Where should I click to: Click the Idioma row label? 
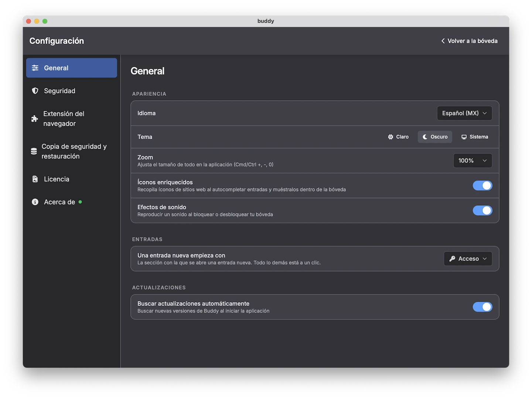click(146, 113)
